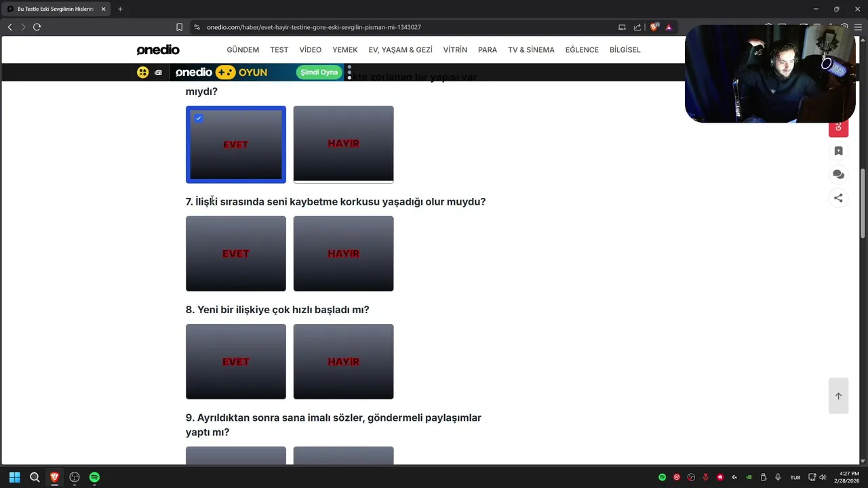This screenshot has width=868, height=488.
Task: Open the TEST menu item
Action: [x=279, y=50]
